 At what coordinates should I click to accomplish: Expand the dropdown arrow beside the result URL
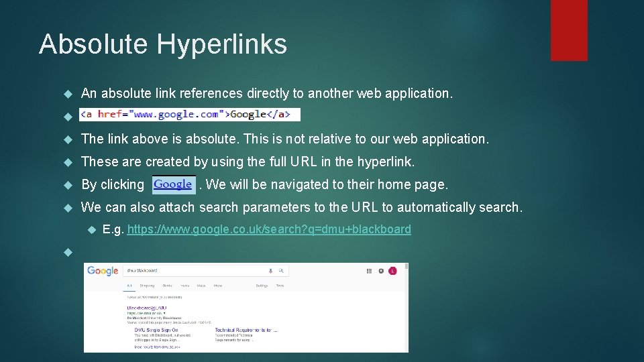164,313
